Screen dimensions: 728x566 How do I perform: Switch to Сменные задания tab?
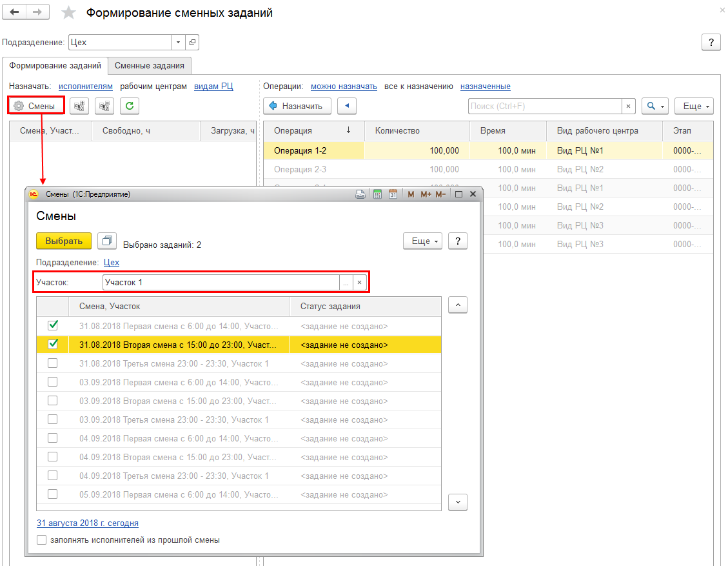(150, 66)
